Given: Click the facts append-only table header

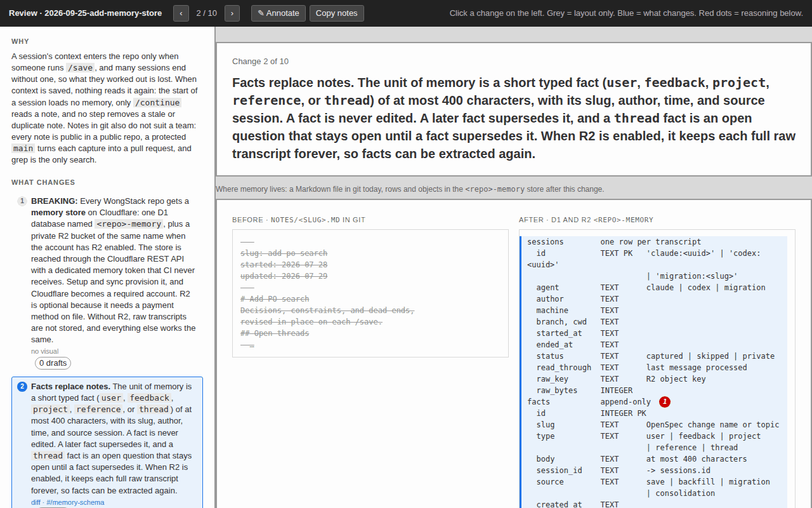Looking at the screenshot, I should point(589,402).
